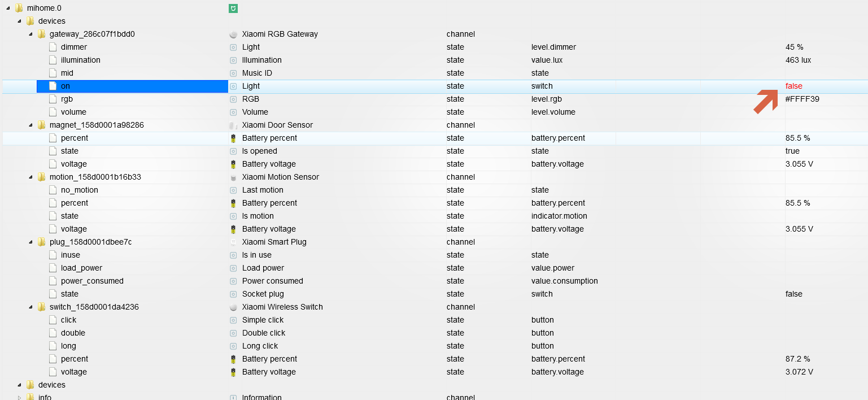Collapse the motion_158d0001b16b33 node arrow
Screen dimensions: 868x400
[x=30, y=177]
